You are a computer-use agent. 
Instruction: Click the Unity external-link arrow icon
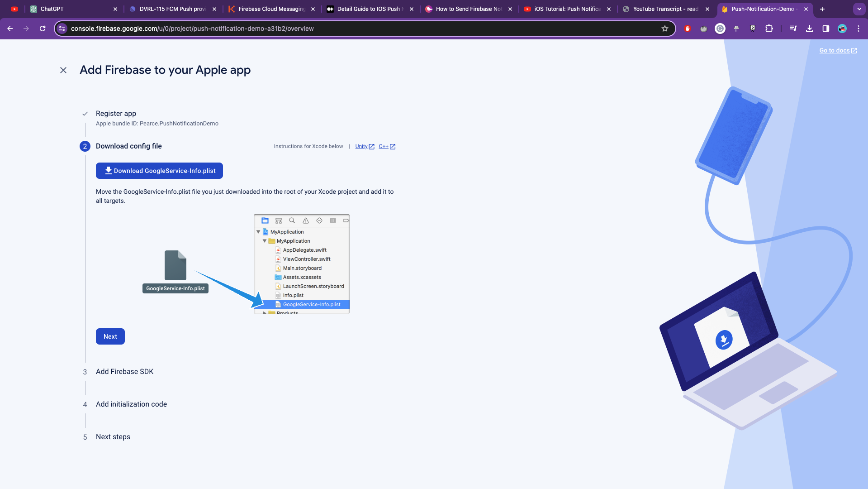(x=372, y=147)
